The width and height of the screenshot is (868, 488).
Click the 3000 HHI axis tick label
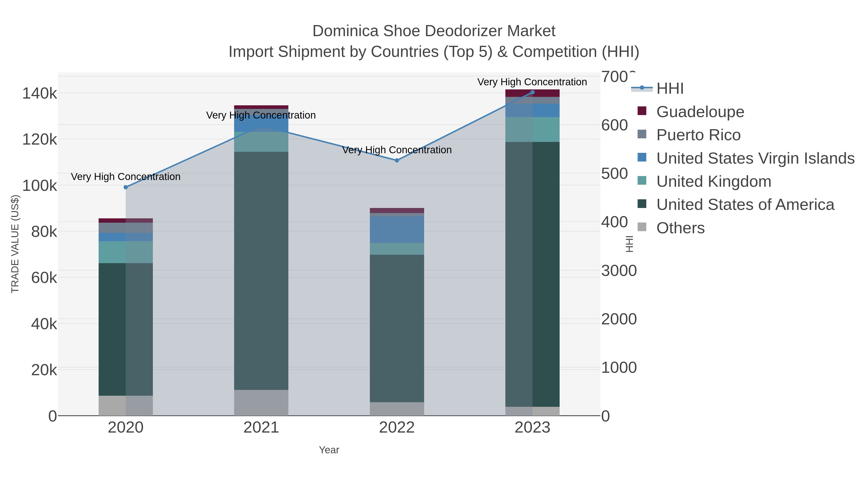pyautogui.click(x=619, y=271)
